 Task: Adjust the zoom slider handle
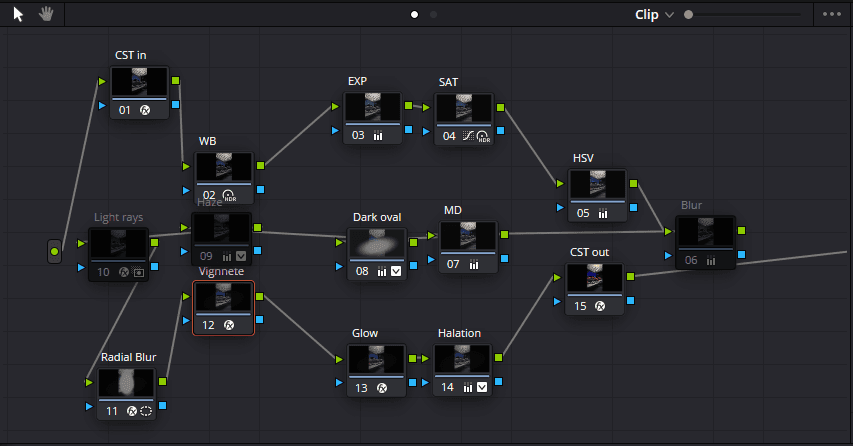[x=689, y=15]
